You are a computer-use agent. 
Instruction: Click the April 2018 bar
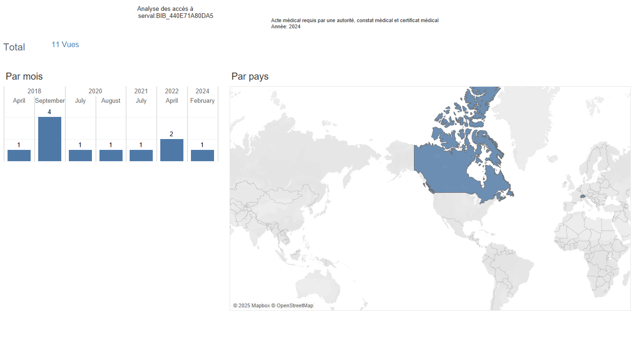[x=19, y=156]
